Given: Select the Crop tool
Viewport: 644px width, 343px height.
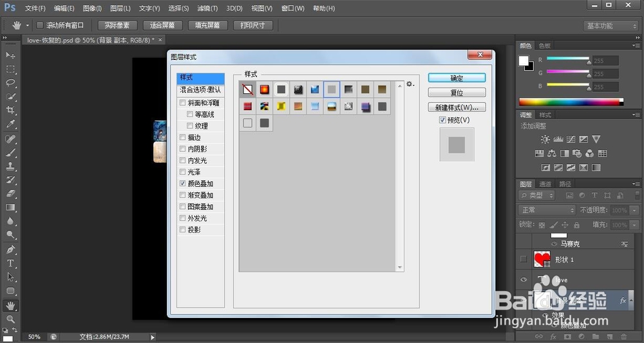Looking at the screenshot, I should [10, 110].
